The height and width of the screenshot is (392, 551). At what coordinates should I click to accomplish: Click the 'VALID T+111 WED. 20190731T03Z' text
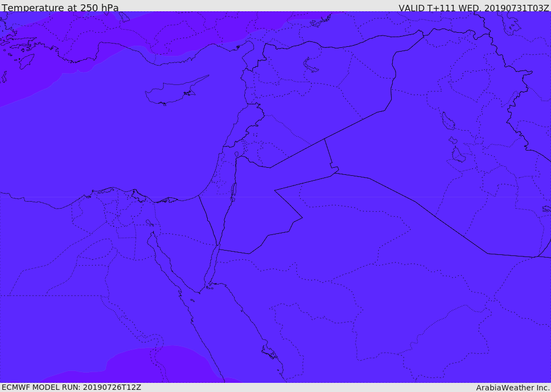tap(474, 8)
